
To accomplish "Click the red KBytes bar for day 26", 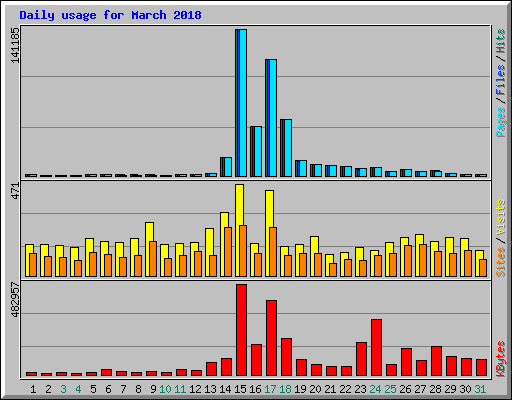I will (x=406, y=362).
